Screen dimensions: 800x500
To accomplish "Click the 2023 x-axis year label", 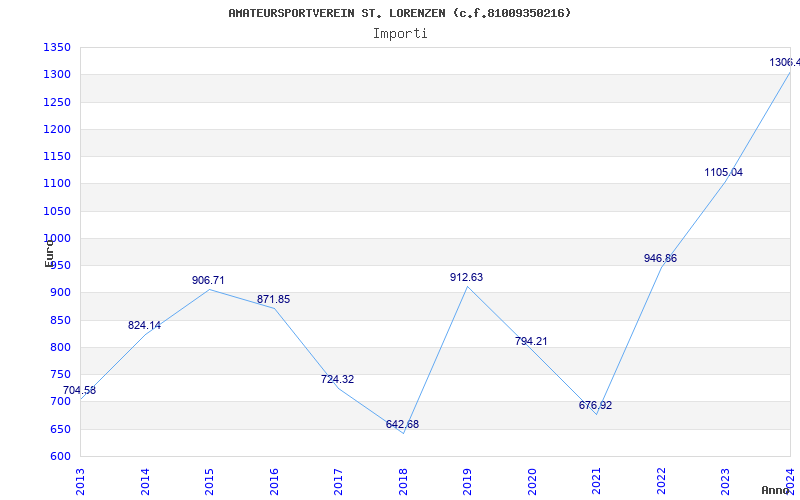I will coord(725,482).
